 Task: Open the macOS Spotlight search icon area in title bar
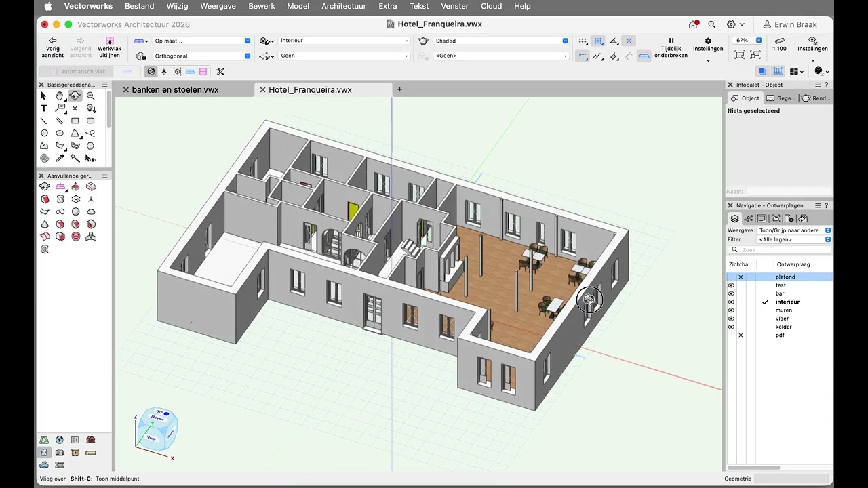711,24
